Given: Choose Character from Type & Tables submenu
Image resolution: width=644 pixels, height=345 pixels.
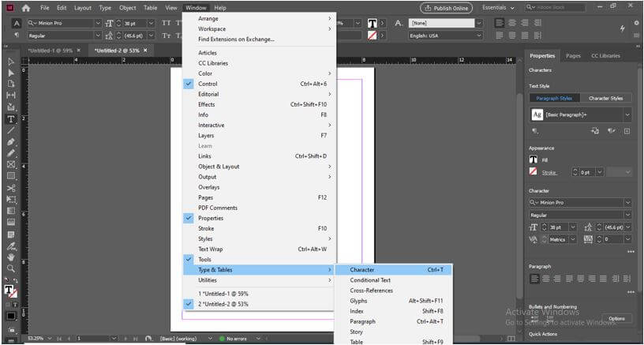Looking at the screenshot, I should click(394, 270).
